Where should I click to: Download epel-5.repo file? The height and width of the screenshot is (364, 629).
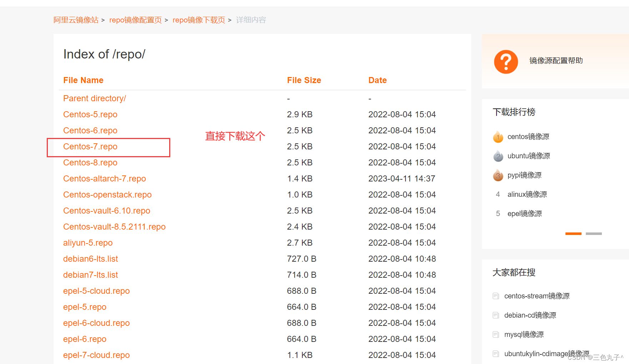[x=85, y=307]
